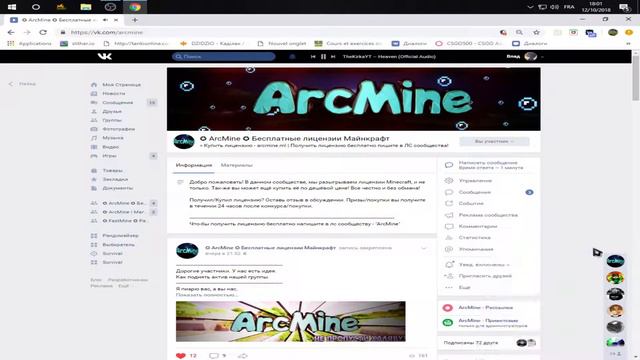Viewport: 640px width, 360px height.
Task: Reload the page in Chrome
Action: [43, 32]
